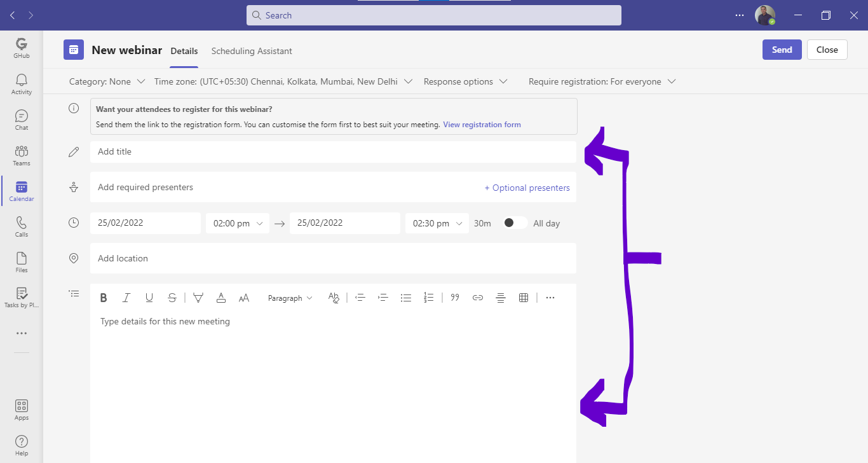868x463 pixels.
Task: Show more formatting options
Action: click(550, 298)
